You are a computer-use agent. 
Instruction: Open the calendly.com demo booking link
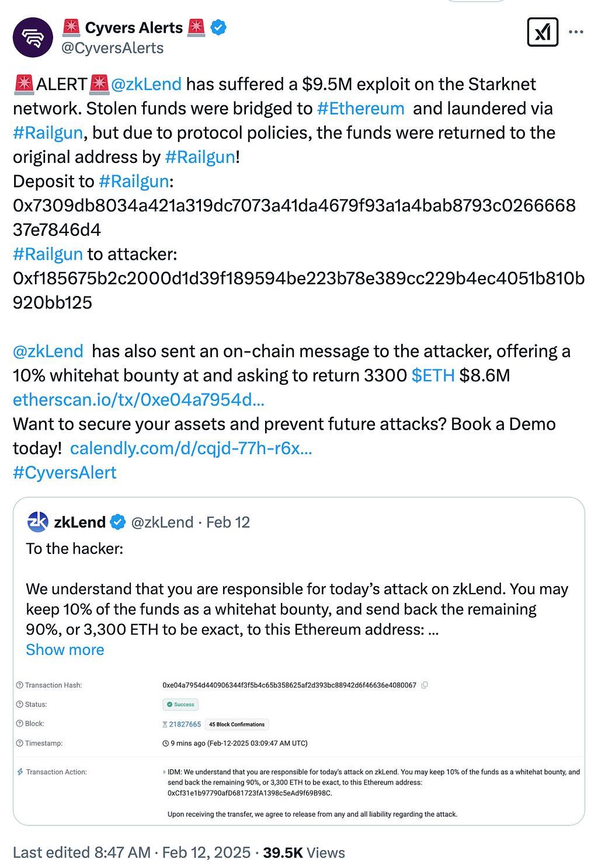(191, 448)
